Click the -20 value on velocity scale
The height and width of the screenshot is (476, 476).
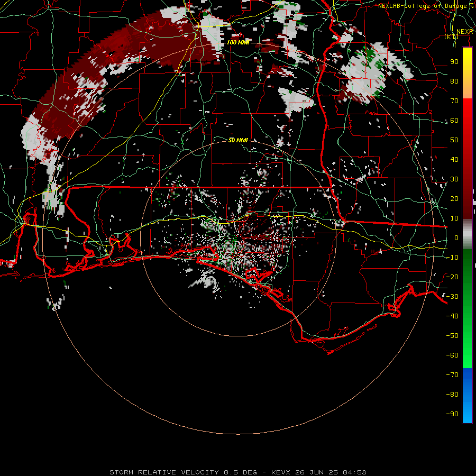452,277
